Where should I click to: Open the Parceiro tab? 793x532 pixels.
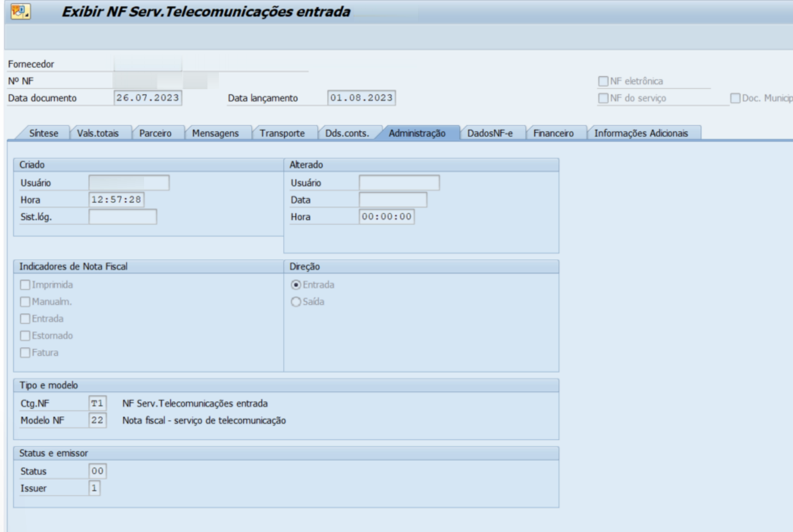[x=155, y=133]
